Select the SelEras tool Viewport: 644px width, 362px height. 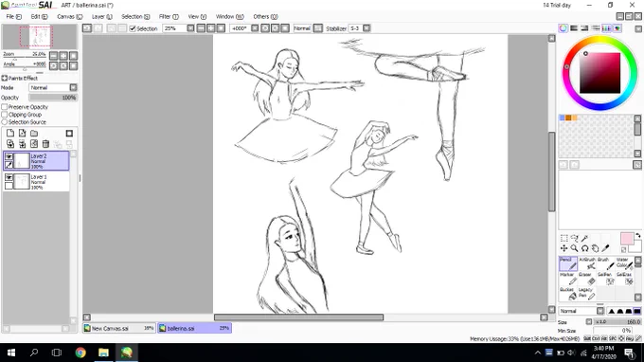(x=624, y=279)
